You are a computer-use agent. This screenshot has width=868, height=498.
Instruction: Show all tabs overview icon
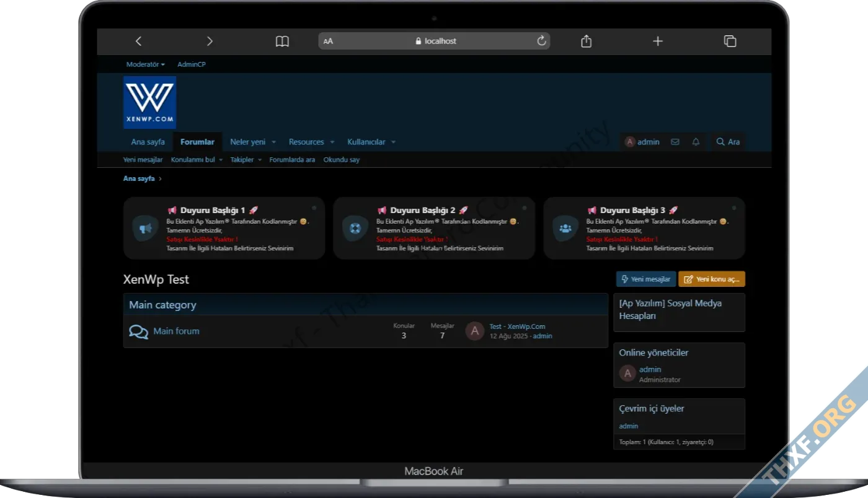click(730, 41)
